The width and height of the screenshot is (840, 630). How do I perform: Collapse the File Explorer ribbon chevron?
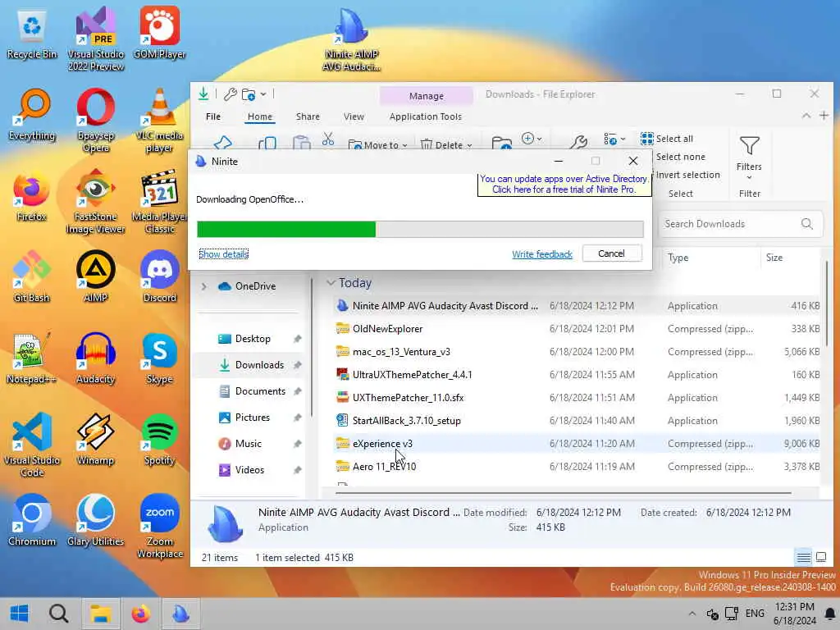[806, 116]
